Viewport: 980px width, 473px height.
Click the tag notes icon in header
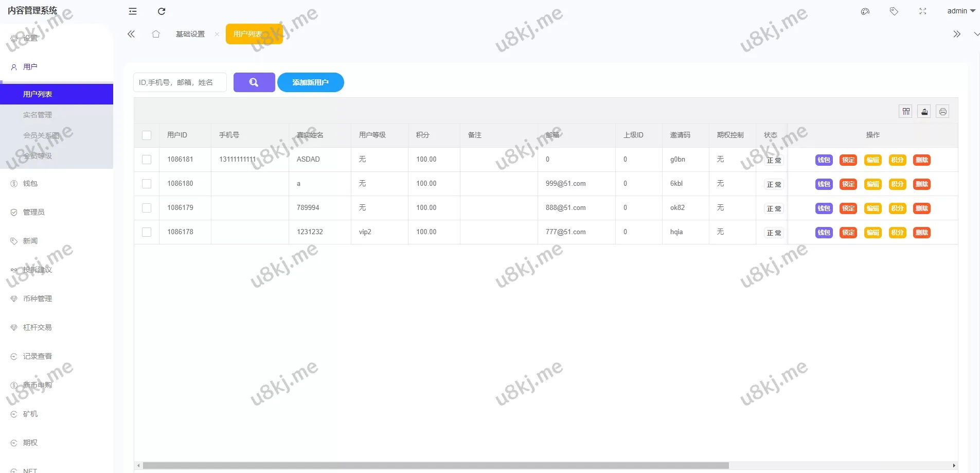894,11
